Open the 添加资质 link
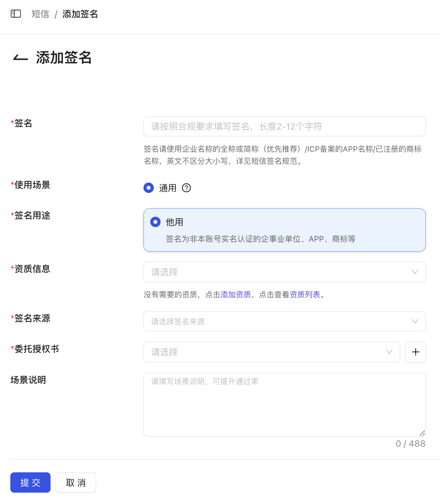440x504 pixels. 236,295
